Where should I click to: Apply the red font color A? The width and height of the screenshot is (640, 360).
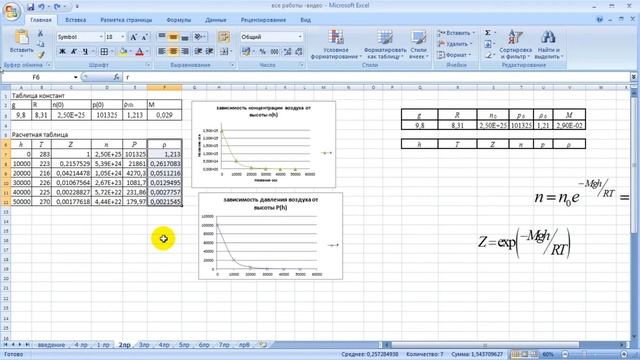coord(140,51)
